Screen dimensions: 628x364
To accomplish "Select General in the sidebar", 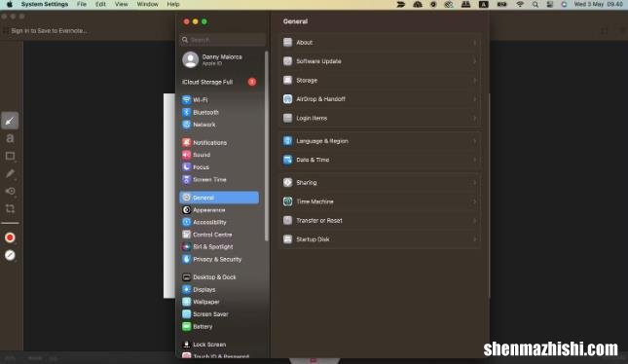I will pyautogui.click(x=219, y=198).
